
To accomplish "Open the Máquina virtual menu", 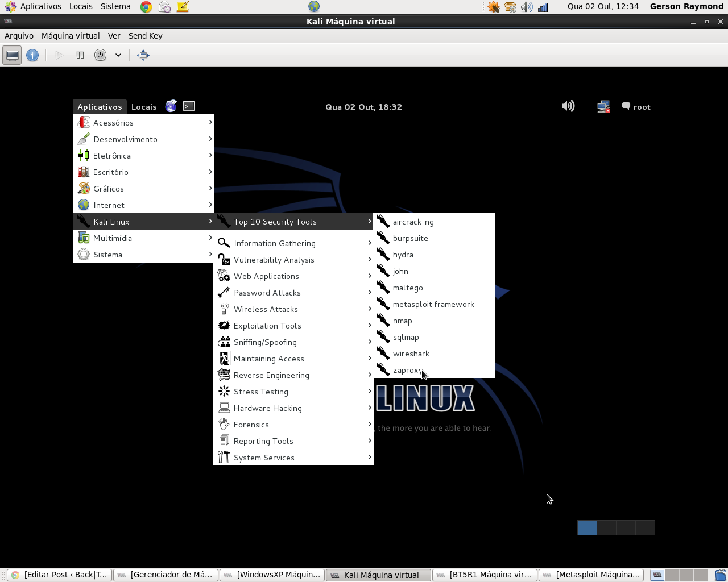I will pyautogui.click(x=71, y=36).
